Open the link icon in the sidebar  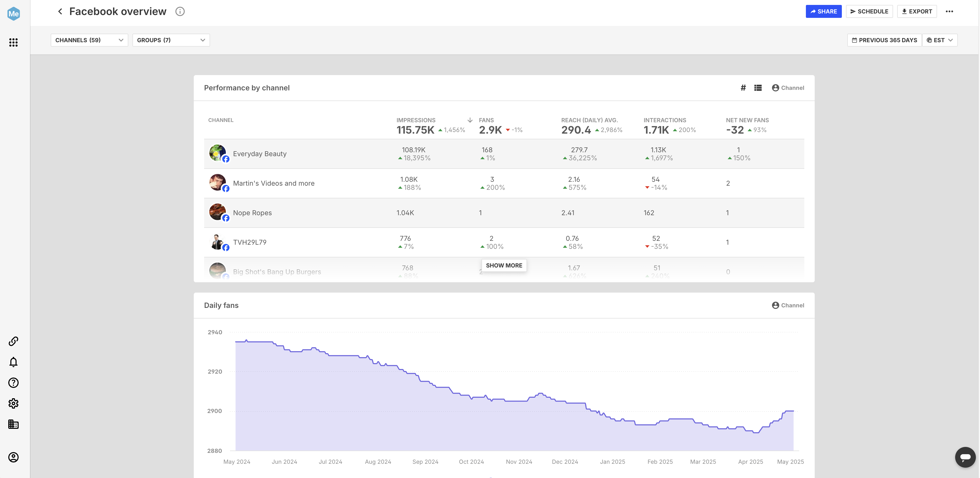(13, 341)
